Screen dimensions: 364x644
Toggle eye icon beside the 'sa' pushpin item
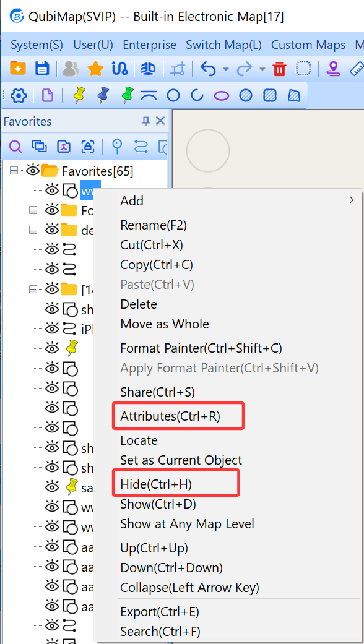pos(52,487)
